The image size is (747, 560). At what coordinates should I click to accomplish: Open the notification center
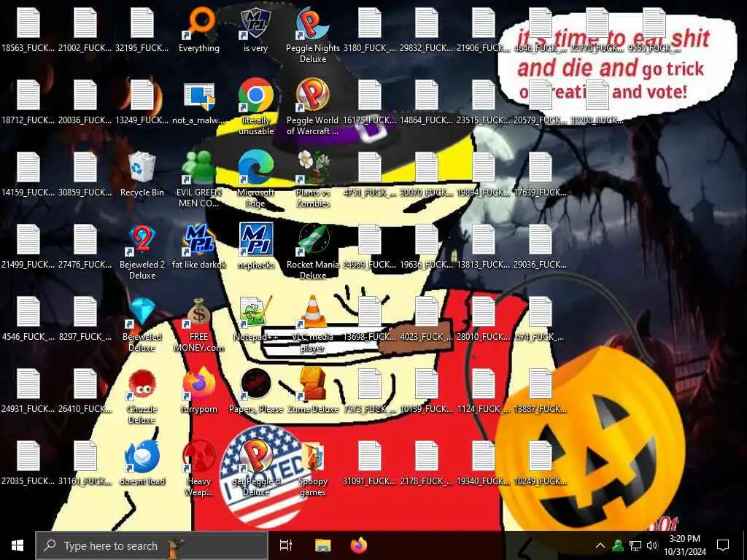pyautogui.click(x=723, y=545)
